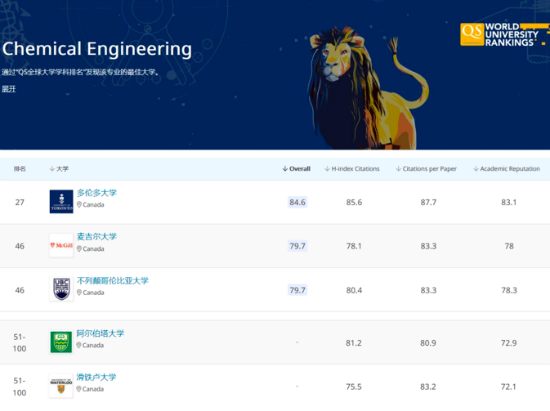Viewport: 550px width, 411px height.
Task: Select academic reputation value 72.1
Action: 509,386
